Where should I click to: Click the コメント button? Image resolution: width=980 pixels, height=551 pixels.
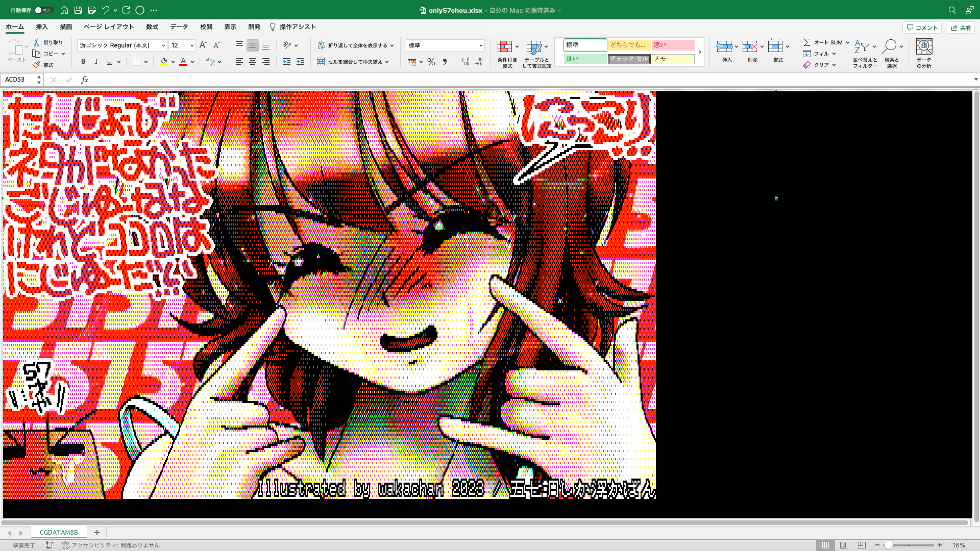pos(922,28)
